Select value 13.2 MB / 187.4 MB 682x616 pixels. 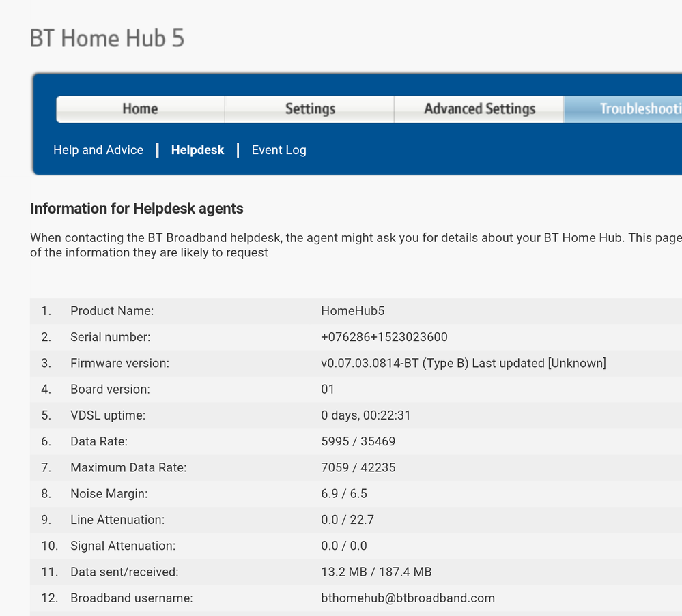click(376, 572)
